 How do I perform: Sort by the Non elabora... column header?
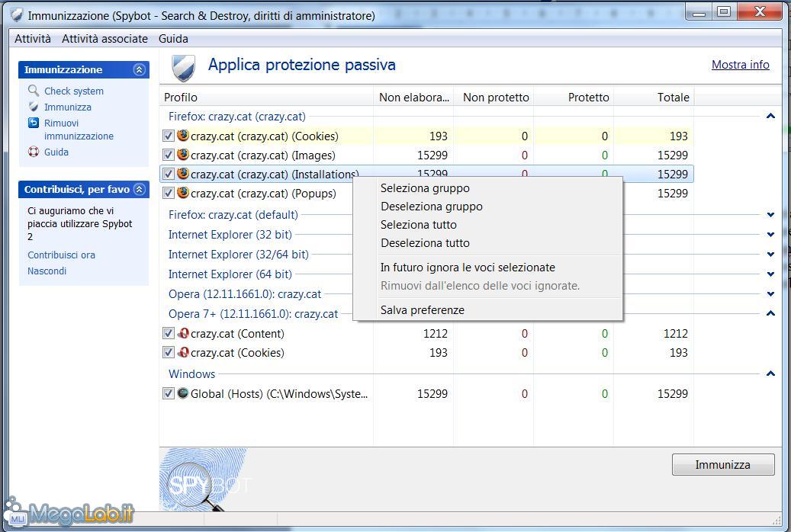click(413, 98)
